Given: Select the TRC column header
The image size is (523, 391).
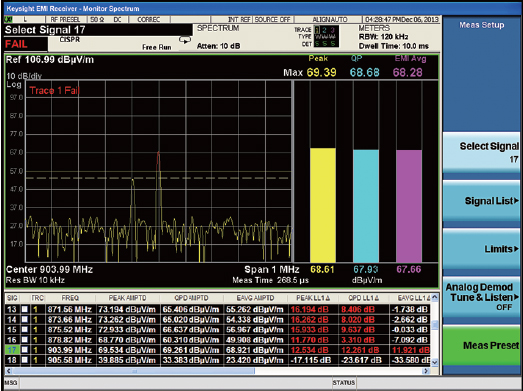Looking at the screenshot, I should pyautogui.click(x=38, y=298).
